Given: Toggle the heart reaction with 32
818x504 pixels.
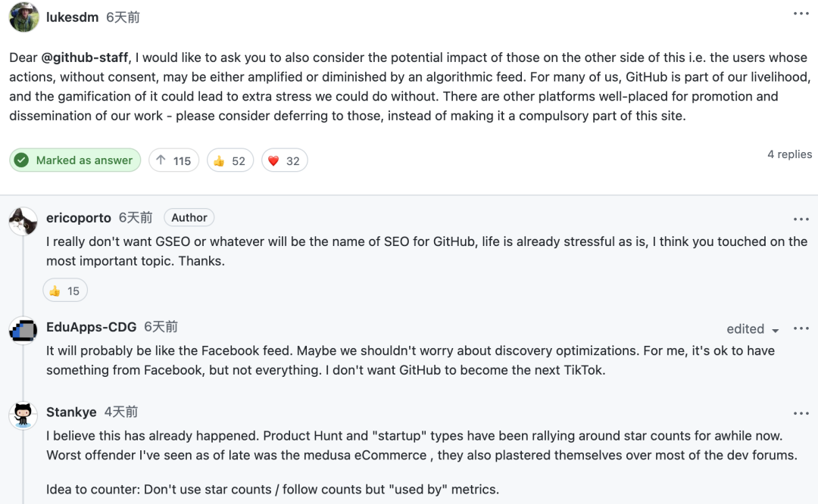Looking at the screenshot, I should click(x=284, y=160).
